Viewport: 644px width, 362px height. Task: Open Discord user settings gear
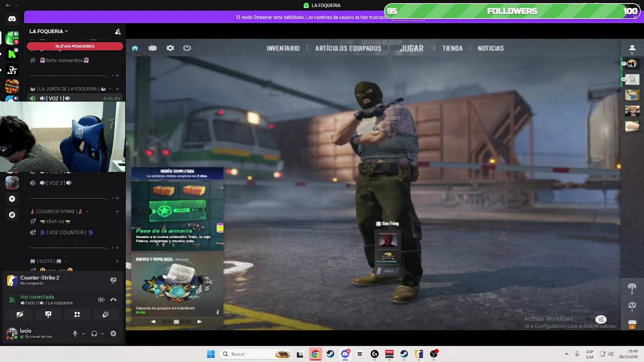point(113,333)
